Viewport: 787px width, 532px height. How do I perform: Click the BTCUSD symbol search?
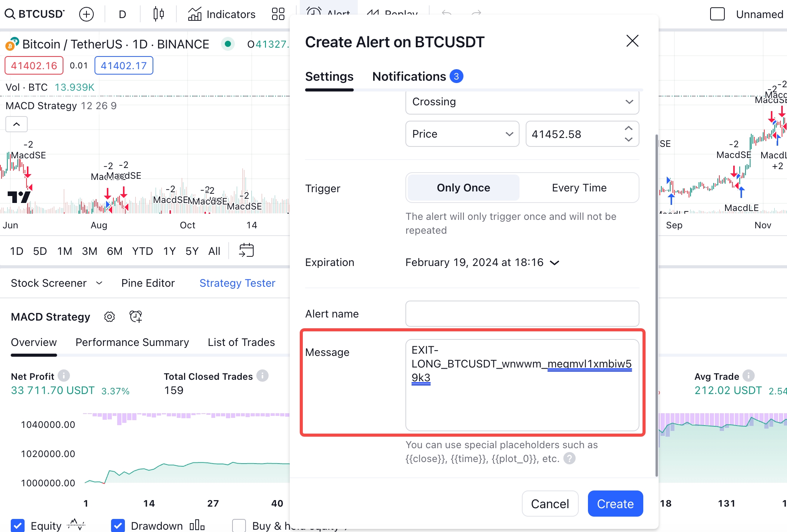coord(35,14)
